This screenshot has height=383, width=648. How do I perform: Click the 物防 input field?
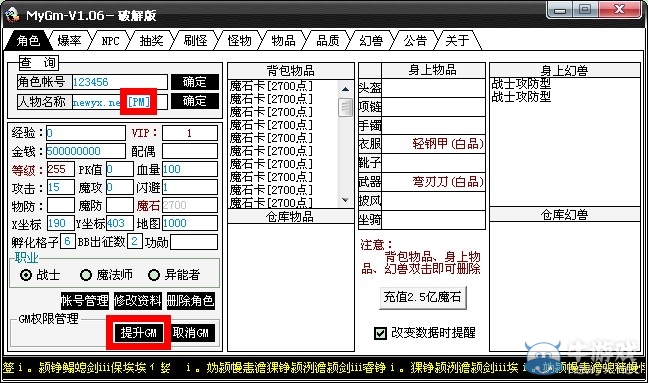[61, 205]
